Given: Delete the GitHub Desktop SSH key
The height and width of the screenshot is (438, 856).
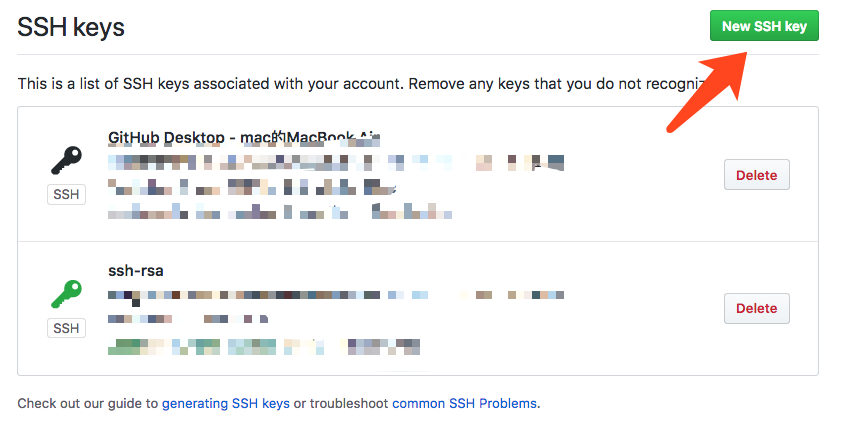Looking at the screenshot, I should 756,175.
